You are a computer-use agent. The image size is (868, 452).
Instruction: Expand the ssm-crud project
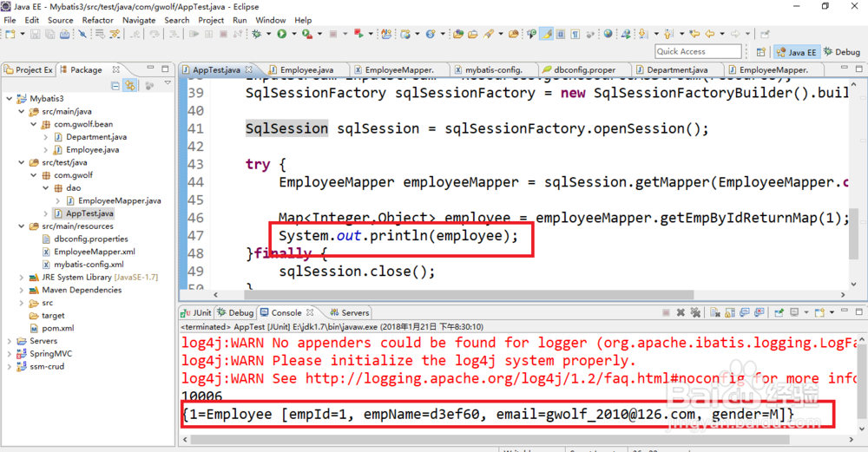pyautogui.click(x=10, y=366)
